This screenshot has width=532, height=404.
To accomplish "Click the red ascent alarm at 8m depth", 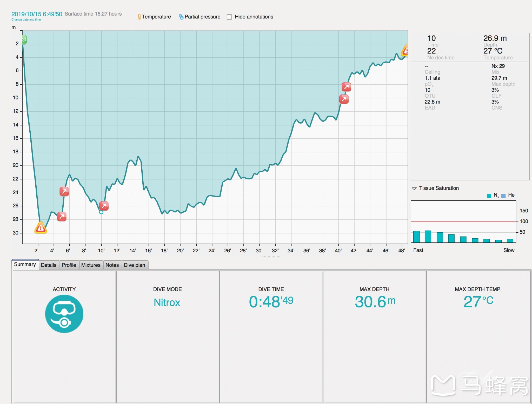I will coord(347,87).
